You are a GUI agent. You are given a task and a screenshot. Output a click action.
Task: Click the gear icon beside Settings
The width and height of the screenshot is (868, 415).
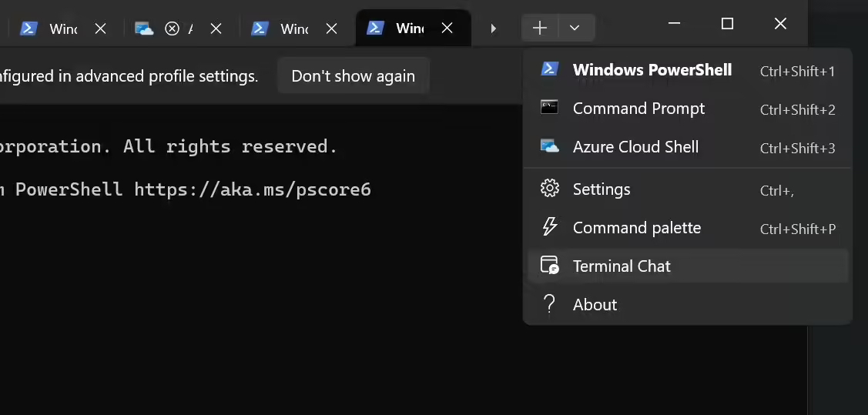pyautogui.click(x=549, y=189)
